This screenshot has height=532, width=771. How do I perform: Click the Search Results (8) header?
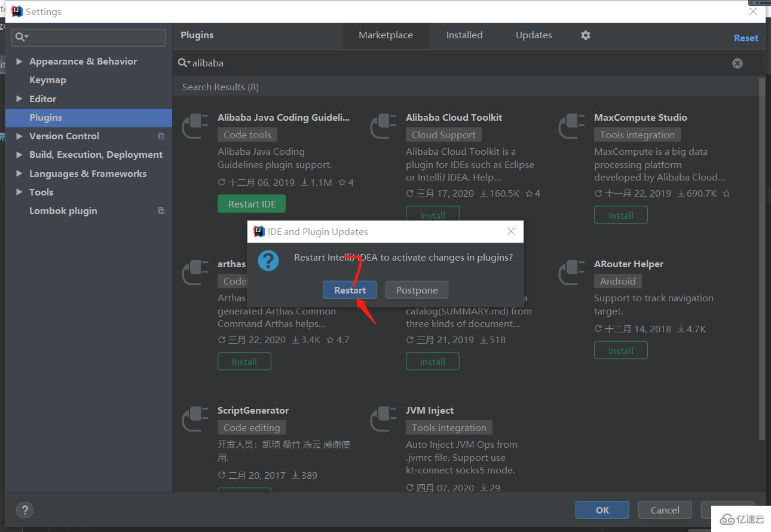221,87
